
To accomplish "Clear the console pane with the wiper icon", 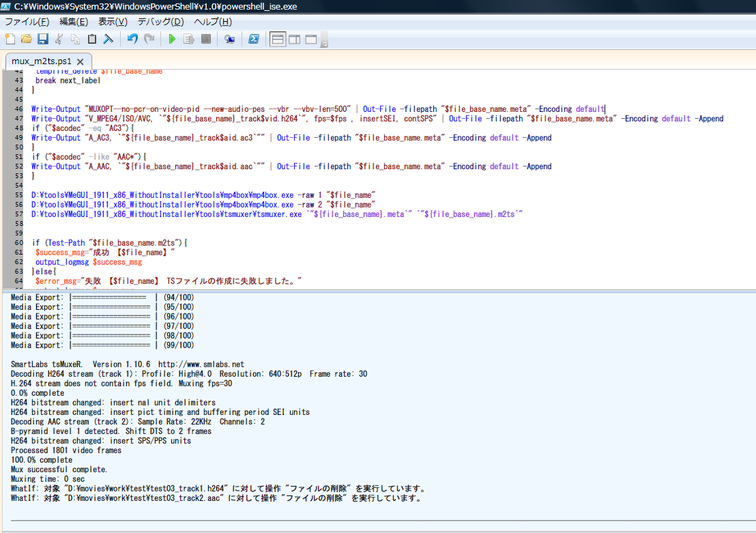I will [x=108, y=39].
